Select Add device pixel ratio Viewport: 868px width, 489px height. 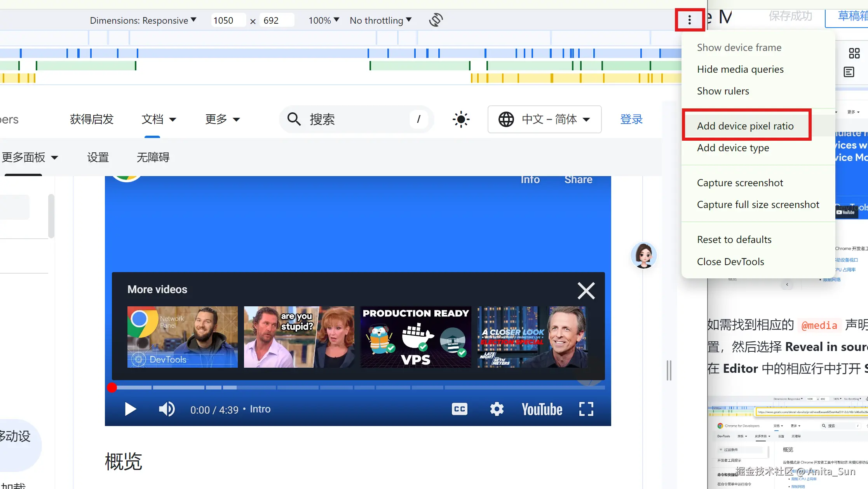745,126
